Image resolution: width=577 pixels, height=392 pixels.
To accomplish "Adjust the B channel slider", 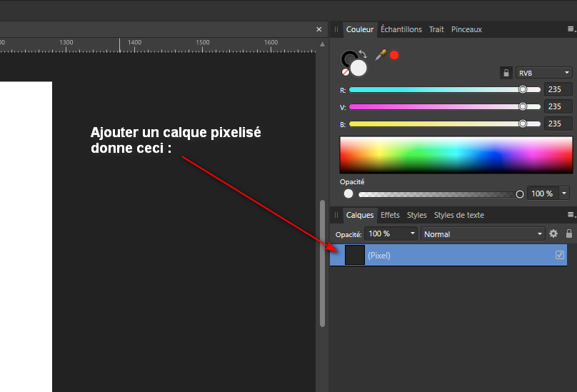I will point(444,124).
